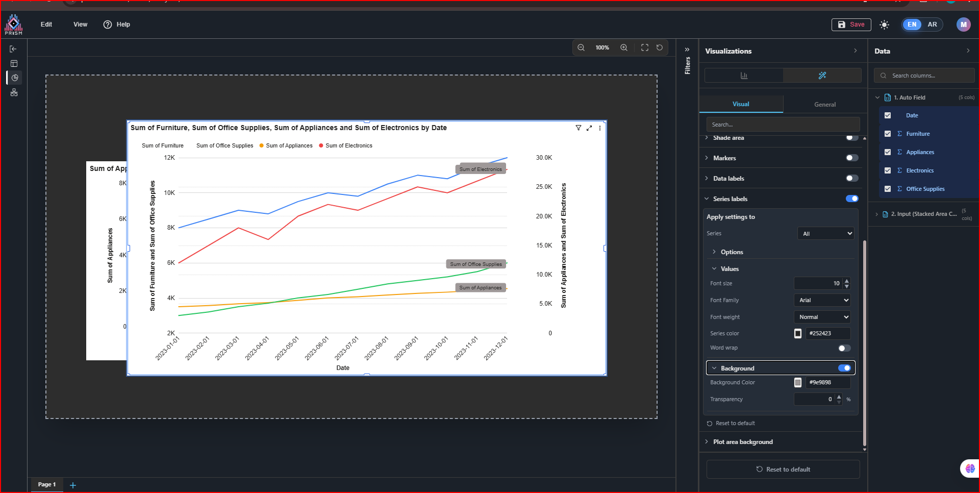Switch to the format visual brush icon

pyautogui.click(x=822, y=76)
